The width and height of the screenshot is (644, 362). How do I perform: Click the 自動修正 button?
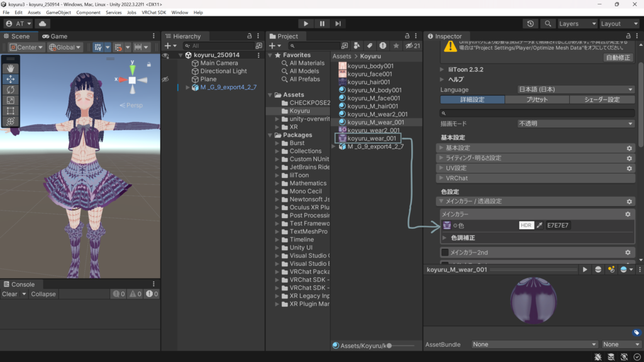point(618,57)
